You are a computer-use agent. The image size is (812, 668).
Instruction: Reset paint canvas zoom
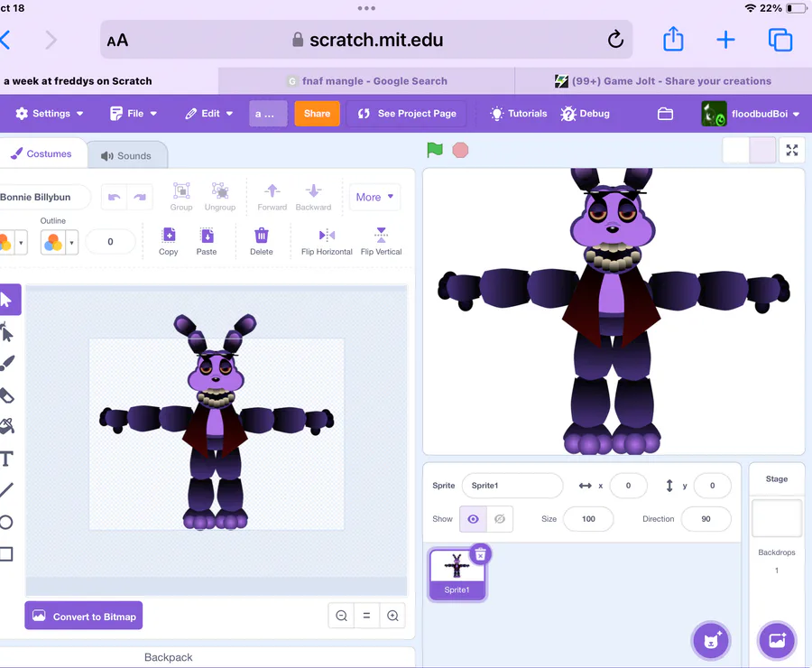tap(366, 616)
